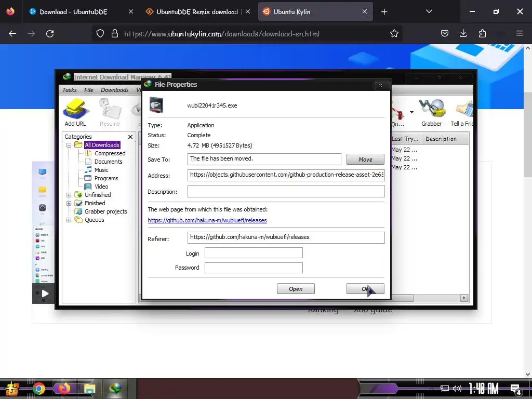The height and width of the screenshot is (399, 532).
Task: Expand the Queues tree node
Action: 69,220
